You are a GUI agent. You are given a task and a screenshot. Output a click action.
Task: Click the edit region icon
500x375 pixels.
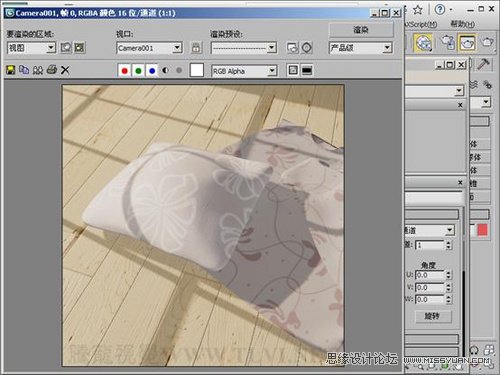click(x=66, y=48)
